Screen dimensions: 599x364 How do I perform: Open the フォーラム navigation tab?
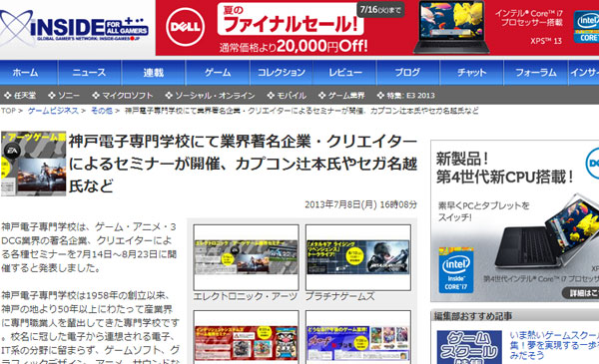pyautogui.click(x=535, y=72)
